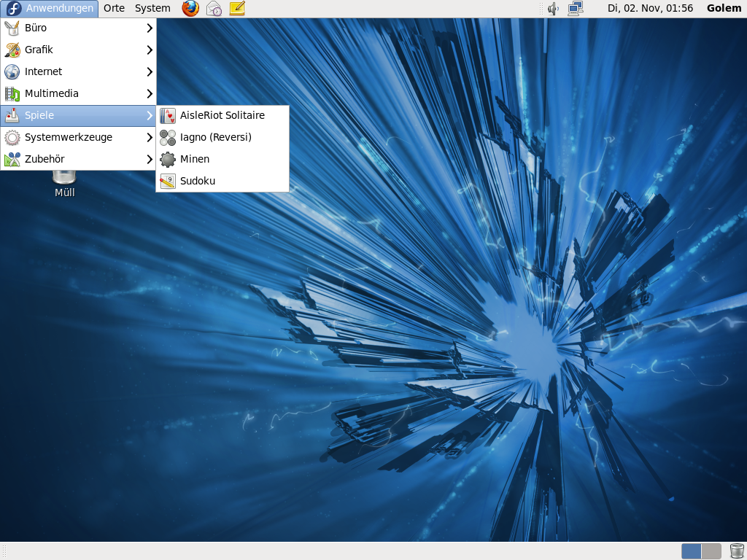
Task: Click the volume speaker icon
Action: (553, 9)
